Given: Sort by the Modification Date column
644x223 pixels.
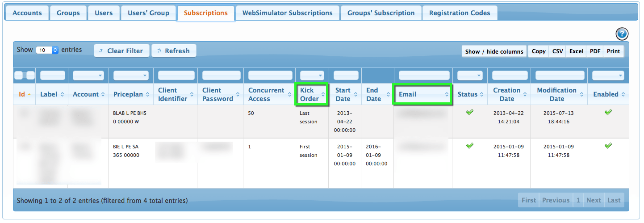Looking at the screenshot, I should pyautogui.click(x=559, y=94).
